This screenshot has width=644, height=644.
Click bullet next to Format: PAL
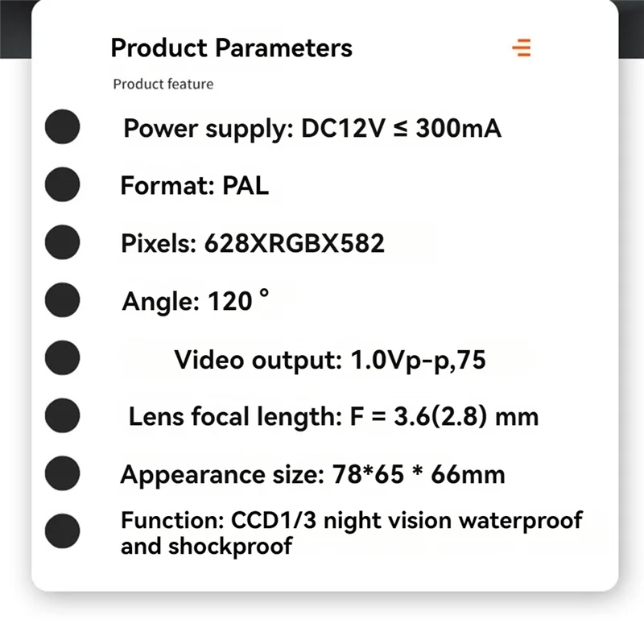pos(62,185)
